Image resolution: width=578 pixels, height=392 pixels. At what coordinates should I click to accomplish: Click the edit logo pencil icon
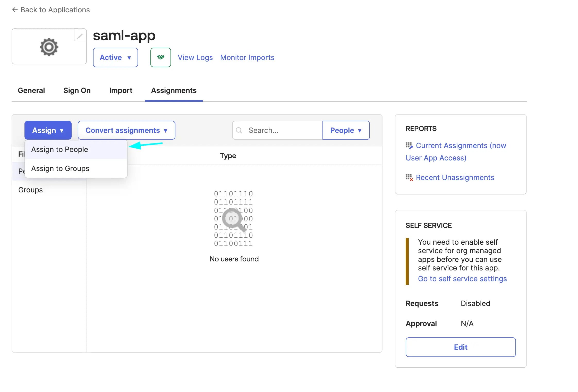pos(80,36)
